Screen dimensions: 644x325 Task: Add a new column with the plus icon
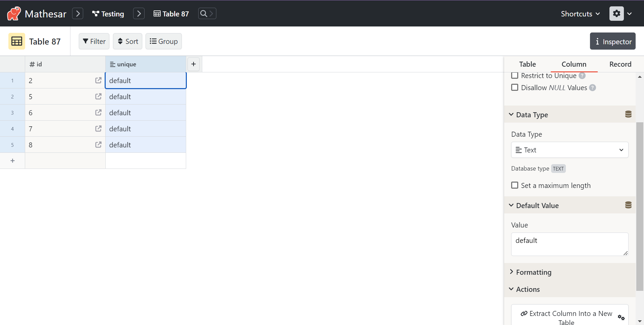tap(194, 64)
